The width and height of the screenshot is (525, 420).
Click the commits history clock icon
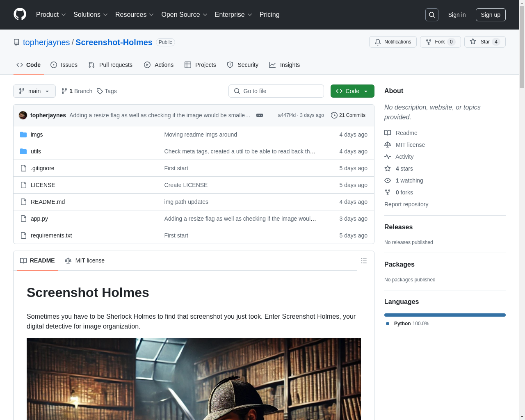coord(334,115)
